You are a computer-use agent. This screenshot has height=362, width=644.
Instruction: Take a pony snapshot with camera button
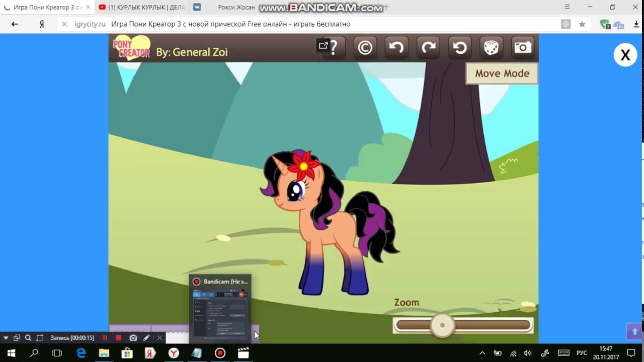coord(523,48)
